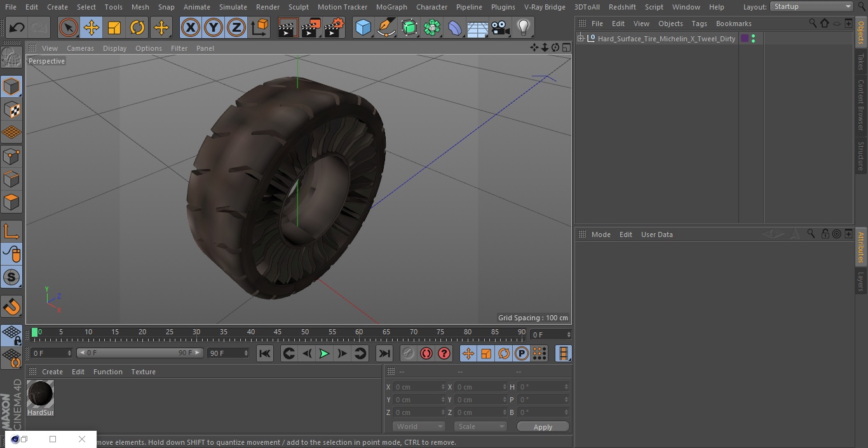Record active objects keyframe
The image size is (868, 448).
coord(408,353)
